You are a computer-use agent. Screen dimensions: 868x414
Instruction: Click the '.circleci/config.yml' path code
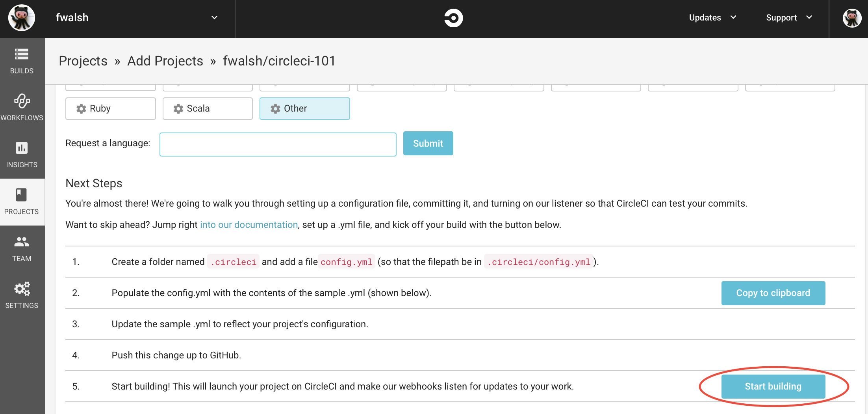(539, 262)
